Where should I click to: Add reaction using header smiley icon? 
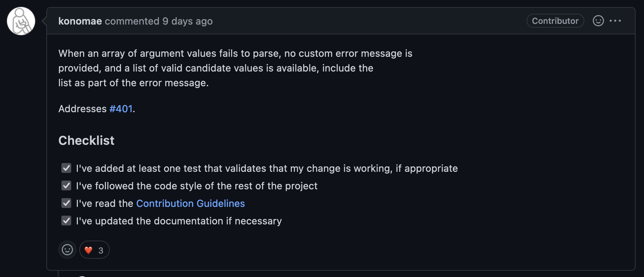tap(598, 21)
